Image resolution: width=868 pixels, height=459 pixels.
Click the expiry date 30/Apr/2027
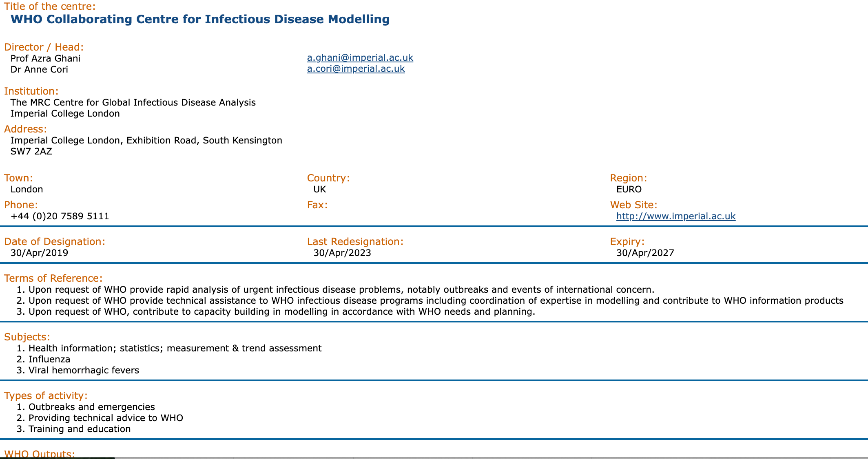click(x=645, y=253)
